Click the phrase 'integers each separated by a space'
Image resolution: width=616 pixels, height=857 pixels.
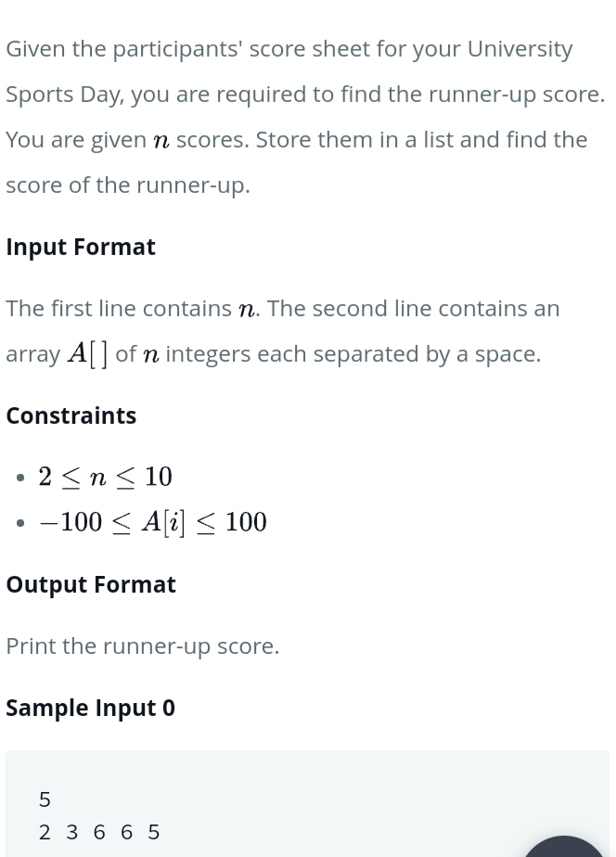(x=353, y=354)
